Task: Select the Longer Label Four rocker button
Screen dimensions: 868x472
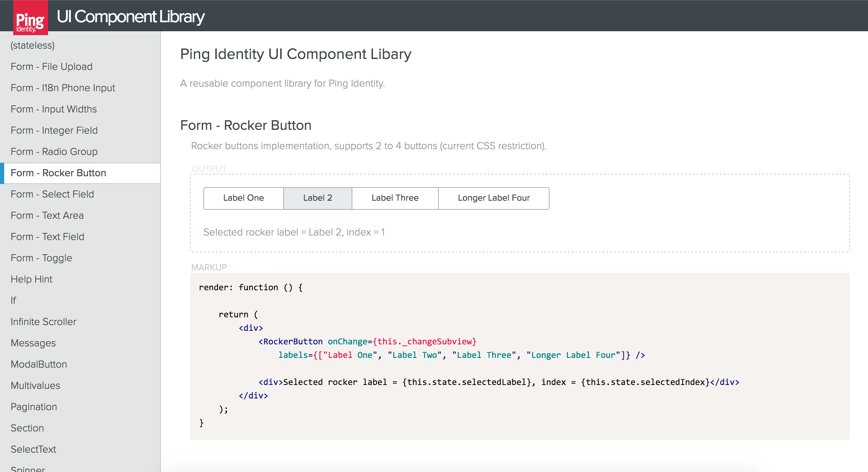Action: [493, 198]
